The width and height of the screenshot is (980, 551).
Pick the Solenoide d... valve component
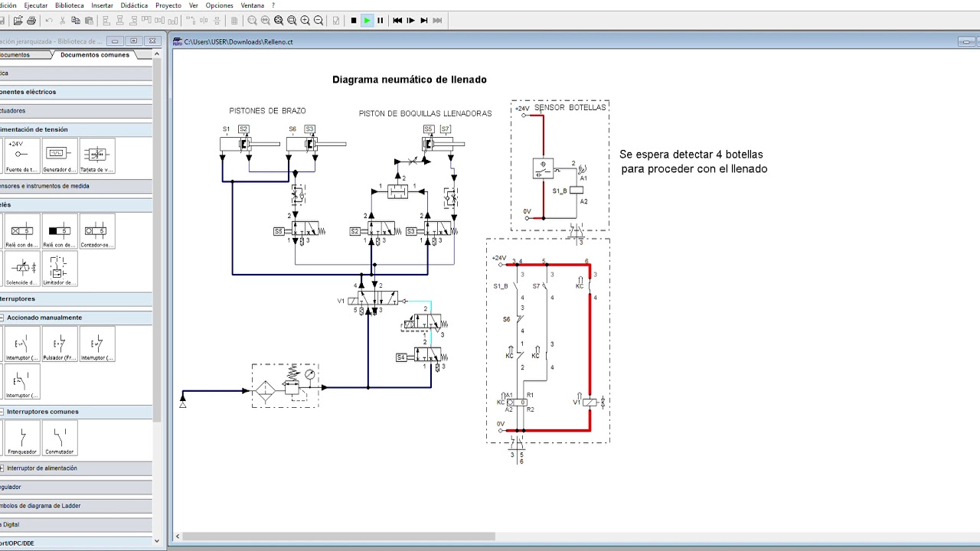tap(21, 269)
